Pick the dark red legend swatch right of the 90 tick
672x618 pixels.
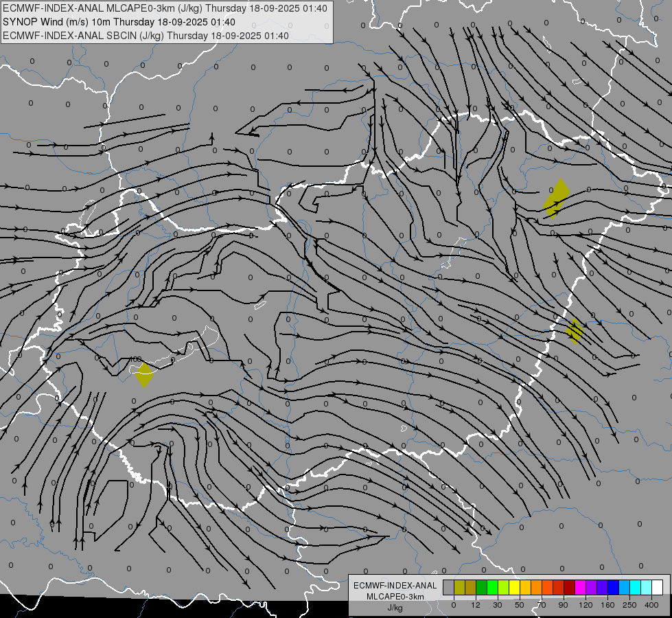(570, 587)
